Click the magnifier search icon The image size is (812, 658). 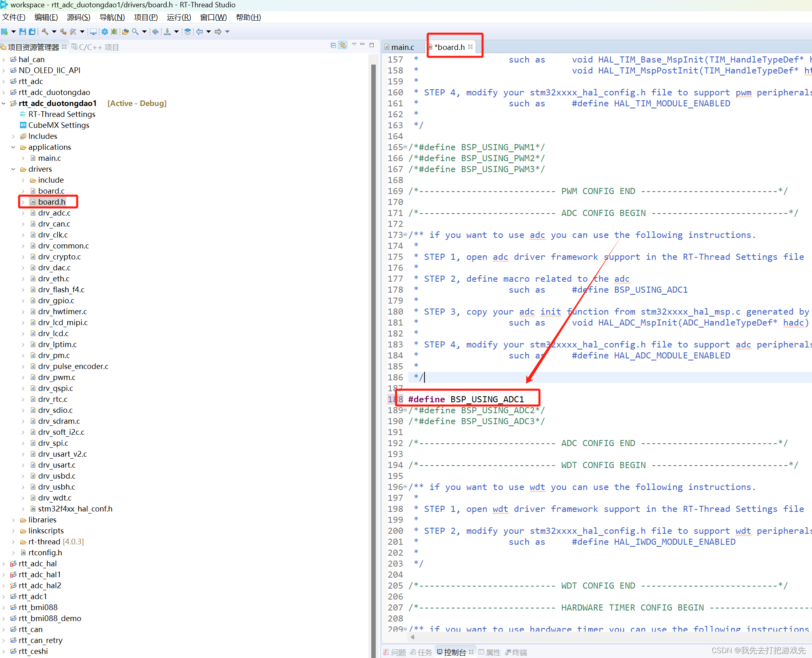point(135,32)
